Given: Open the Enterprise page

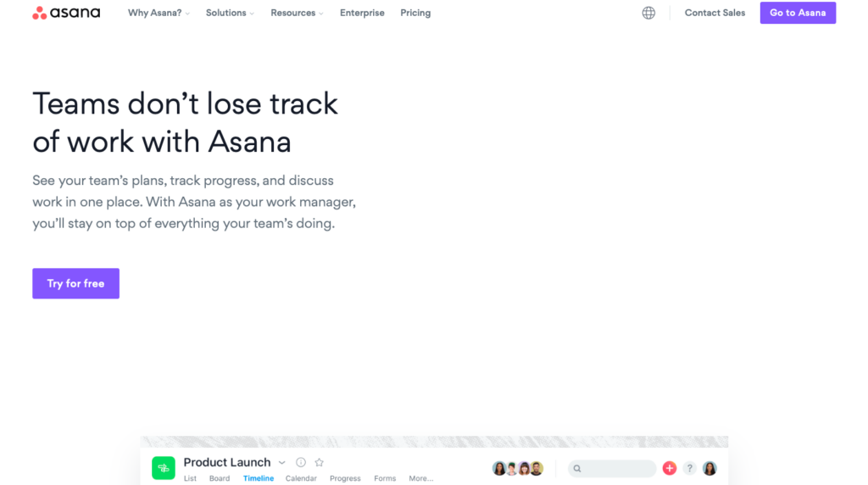Looking at the screenshot, I should tap(362, 13).
